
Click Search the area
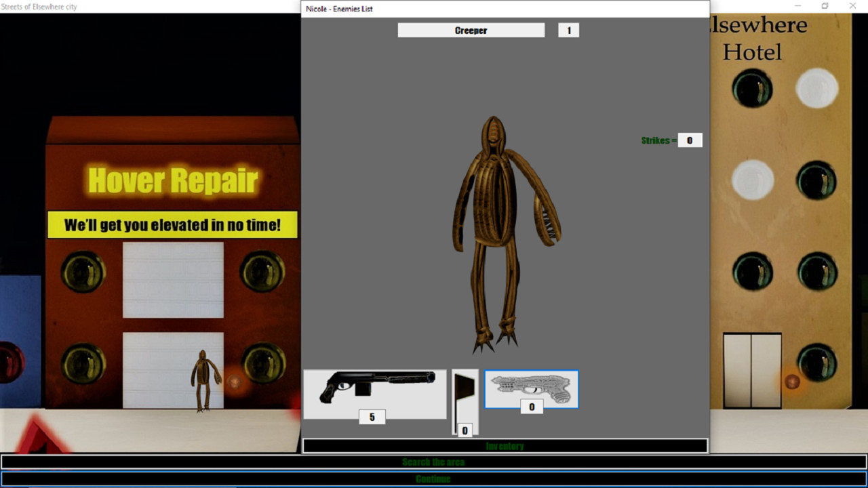click(x=433, y=462)
